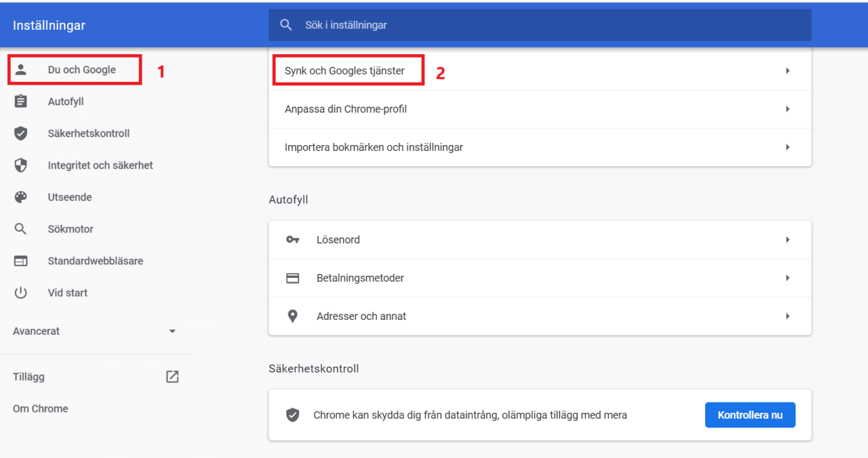Click the location pin icon for Adresser och annat
Screen dimensions: 868x458
point(293,316)
